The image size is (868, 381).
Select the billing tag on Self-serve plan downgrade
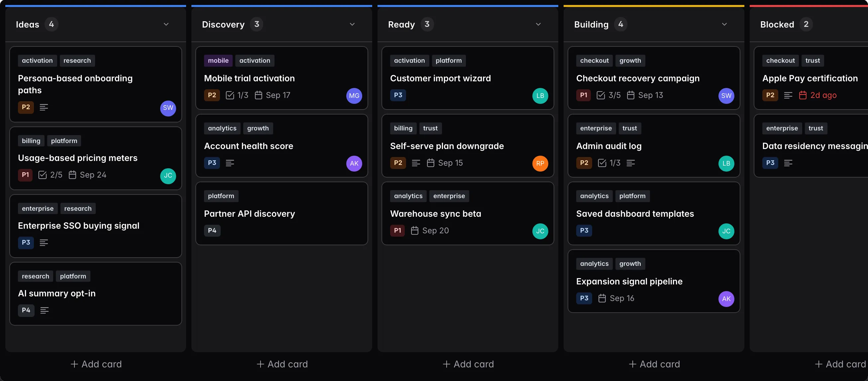click(403, 128)
